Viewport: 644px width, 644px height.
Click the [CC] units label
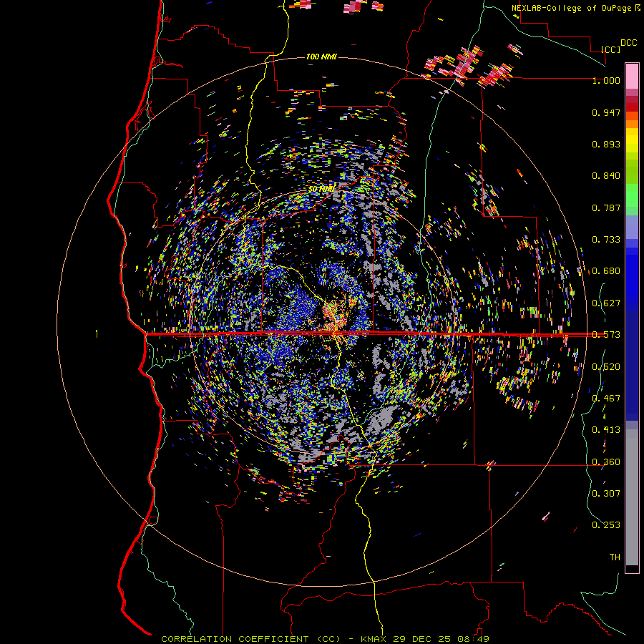[x=611, y=49]
